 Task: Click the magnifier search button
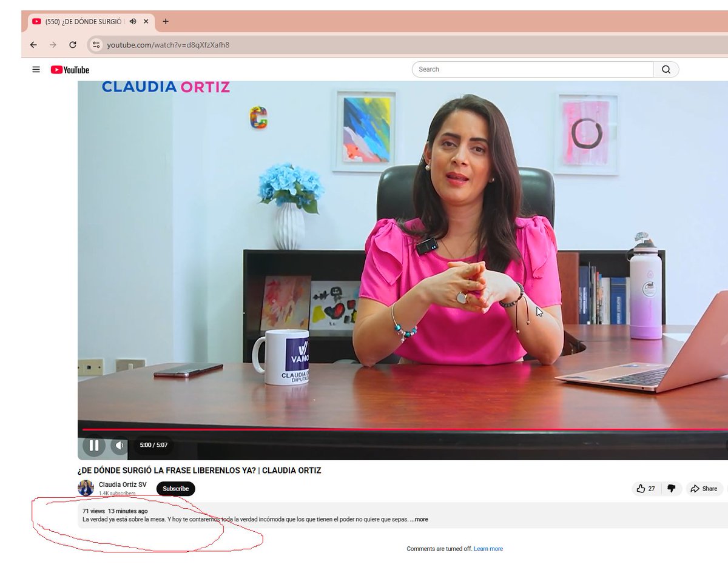point(666,69)
